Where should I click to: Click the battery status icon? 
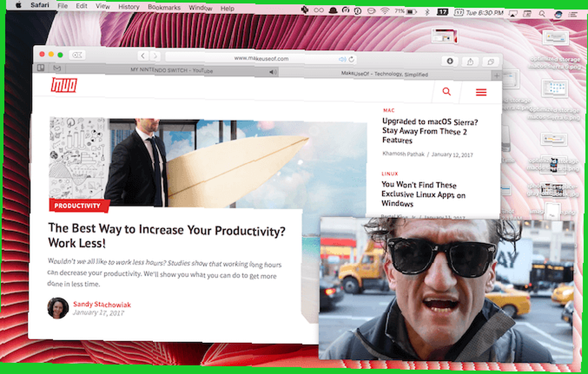(x=412, y=12)
